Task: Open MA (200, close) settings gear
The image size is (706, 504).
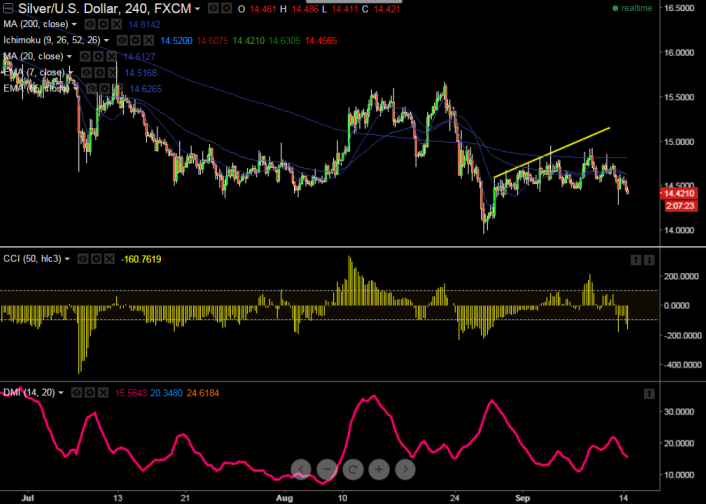Action: point(103,24)
